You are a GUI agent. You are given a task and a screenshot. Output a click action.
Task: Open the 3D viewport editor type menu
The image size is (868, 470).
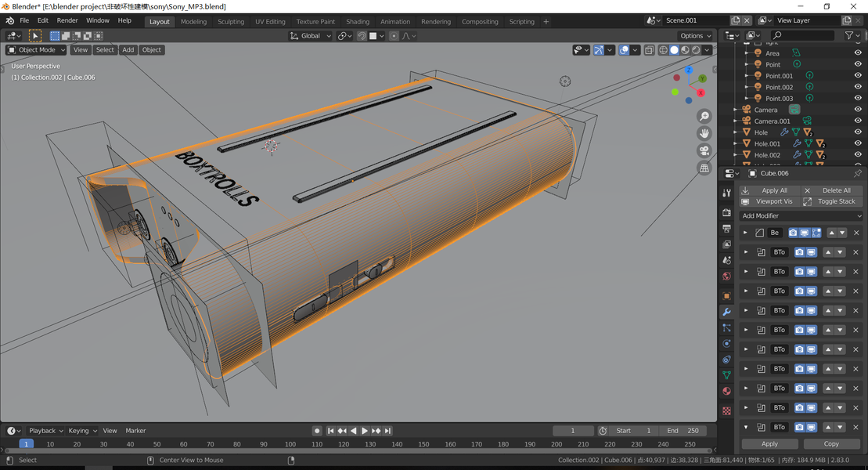[13, 35]
